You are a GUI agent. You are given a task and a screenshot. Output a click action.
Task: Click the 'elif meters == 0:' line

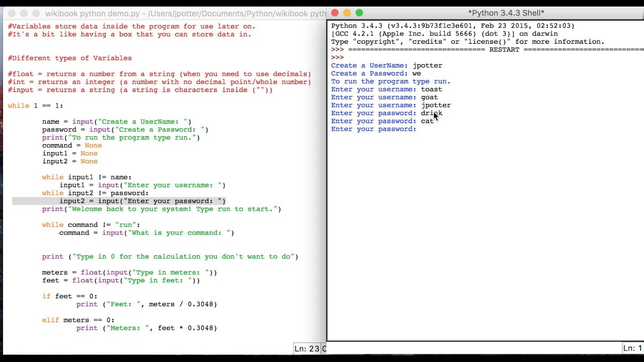click(x=78, y=320)
